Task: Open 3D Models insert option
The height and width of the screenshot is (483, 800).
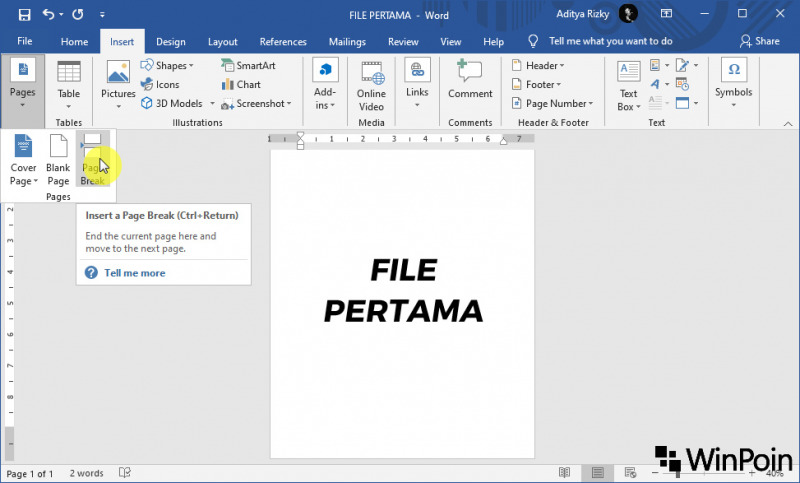Action: (172, 104)
